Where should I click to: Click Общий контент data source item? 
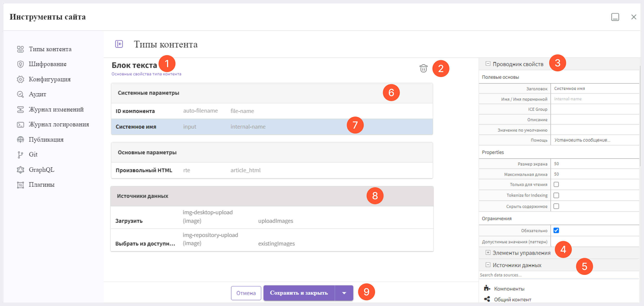tap(513, 299)
